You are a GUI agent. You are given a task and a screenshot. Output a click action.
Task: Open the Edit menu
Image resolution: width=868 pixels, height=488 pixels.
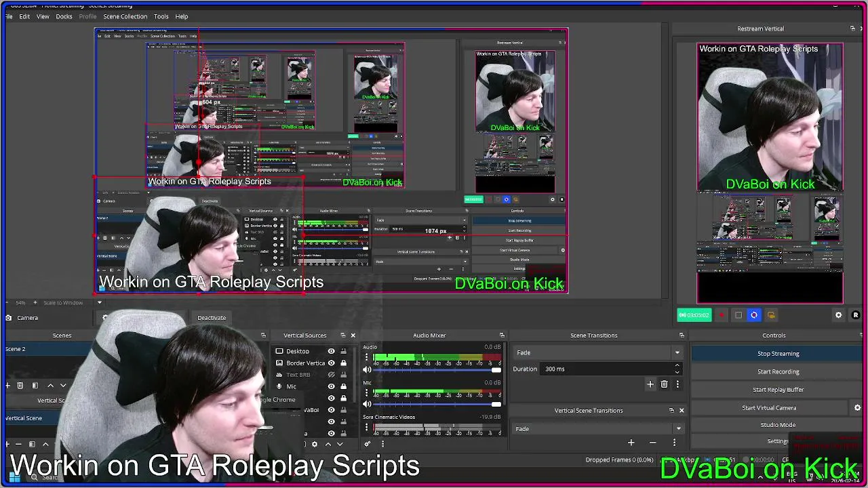coord(24,16)
